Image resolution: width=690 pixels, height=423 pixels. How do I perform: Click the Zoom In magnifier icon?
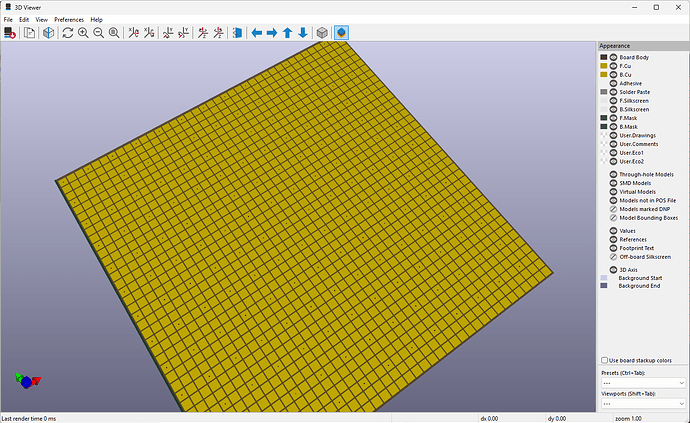pos(83,32)
